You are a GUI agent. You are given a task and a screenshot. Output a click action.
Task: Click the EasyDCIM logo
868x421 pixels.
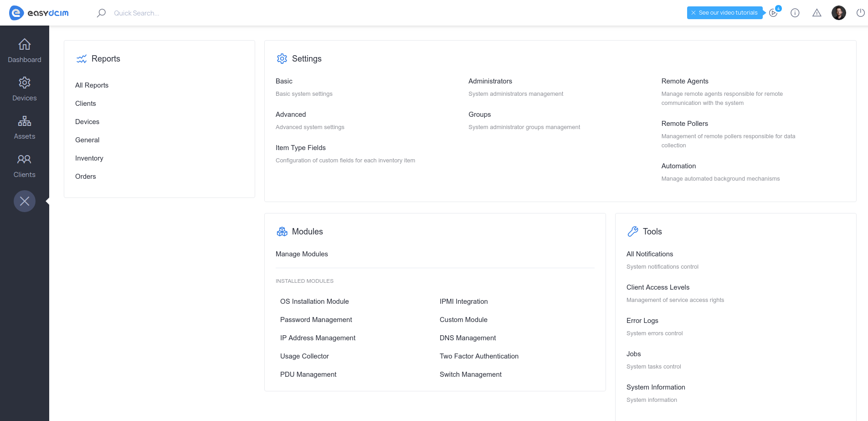(39, 13)
